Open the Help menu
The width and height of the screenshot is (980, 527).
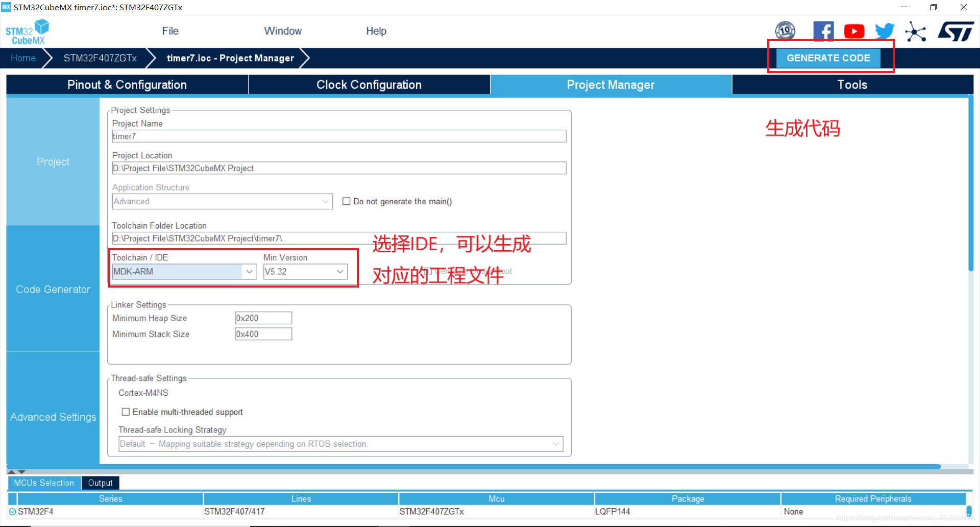click(x=376, y=31)
